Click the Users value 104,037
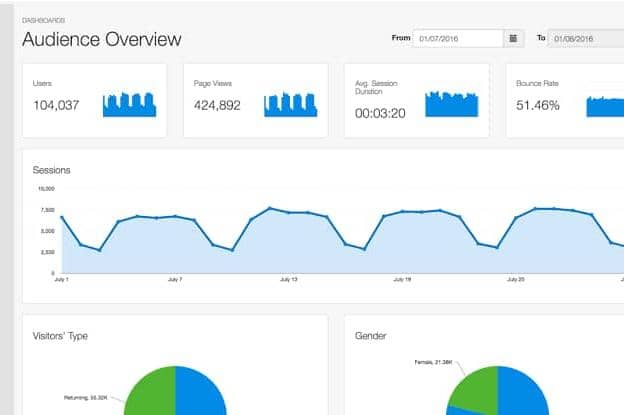624x415 pixels. [56, 105]
